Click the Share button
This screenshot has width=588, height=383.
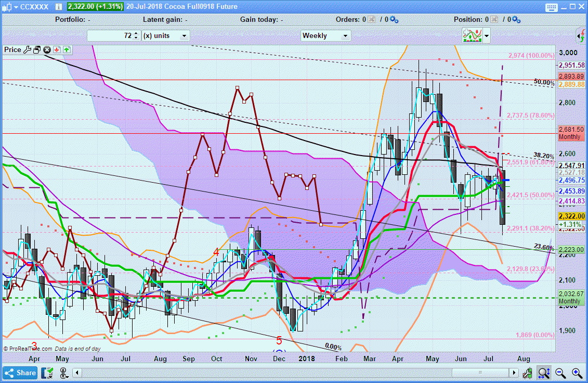(x=20, y=373)
